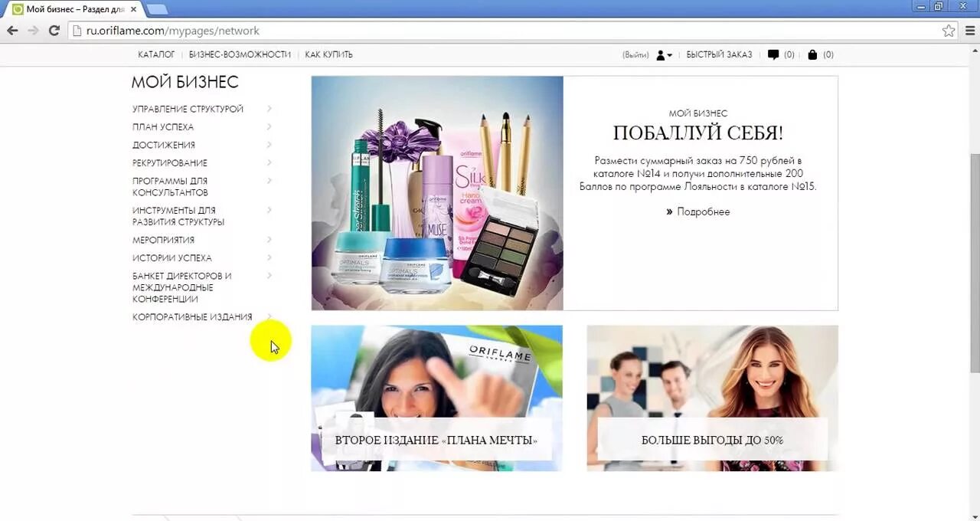This screenshot has width=980, height=521.
Task: Bookmark page with star icon
Action: [949, 31]
